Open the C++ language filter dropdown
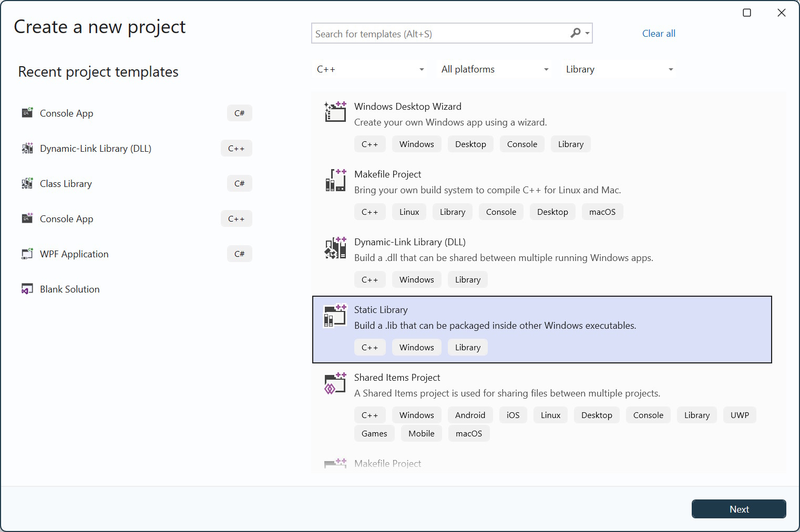The width and height of the screenshot is (800, 532). click(x=371, y=69)
